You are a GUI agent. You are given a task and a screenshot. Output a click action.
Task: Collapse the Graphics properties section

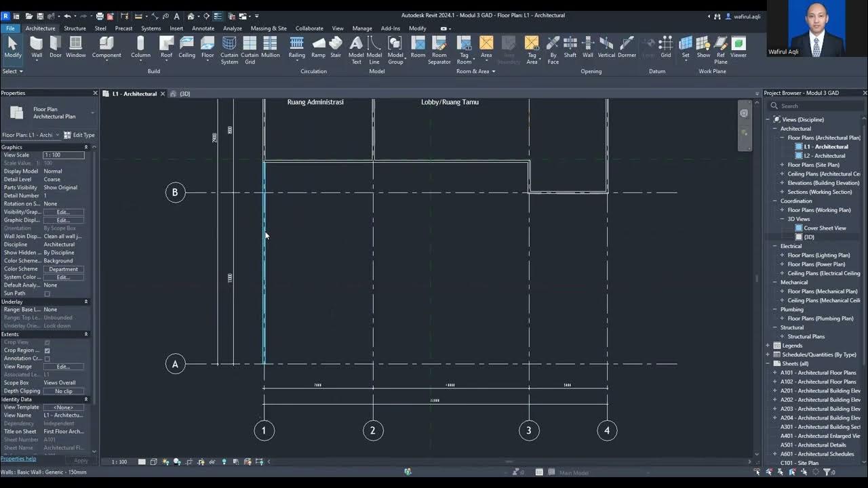click(x=86, y=147)
